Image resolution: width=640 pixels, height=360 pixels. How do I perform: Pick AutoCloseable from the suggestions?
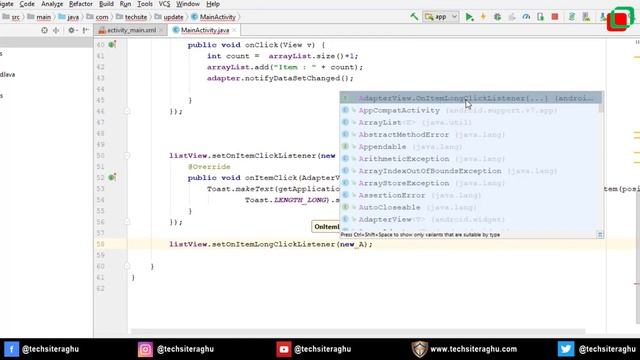(x=470, y=207)
